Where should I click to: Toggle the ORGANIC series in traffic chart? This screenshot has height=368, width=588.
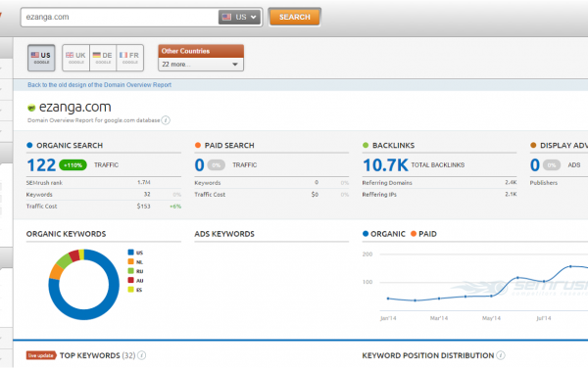click(384, 234)
